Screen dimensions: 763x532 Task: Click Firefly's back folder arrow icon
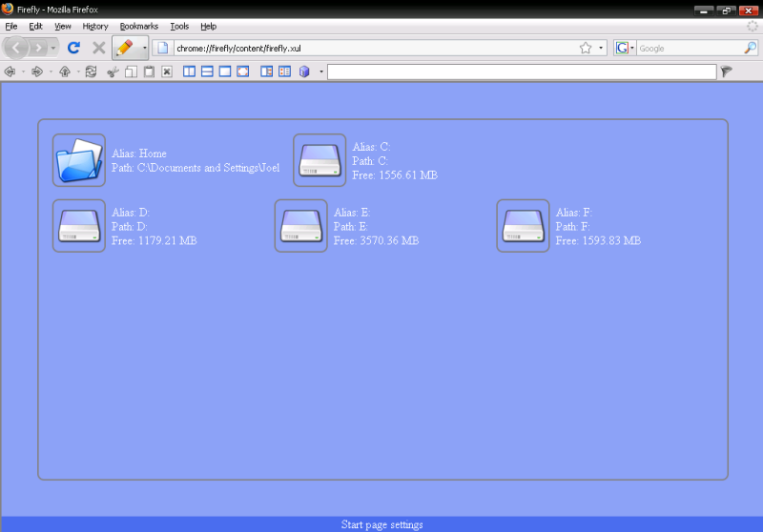[x=10, y=72]
